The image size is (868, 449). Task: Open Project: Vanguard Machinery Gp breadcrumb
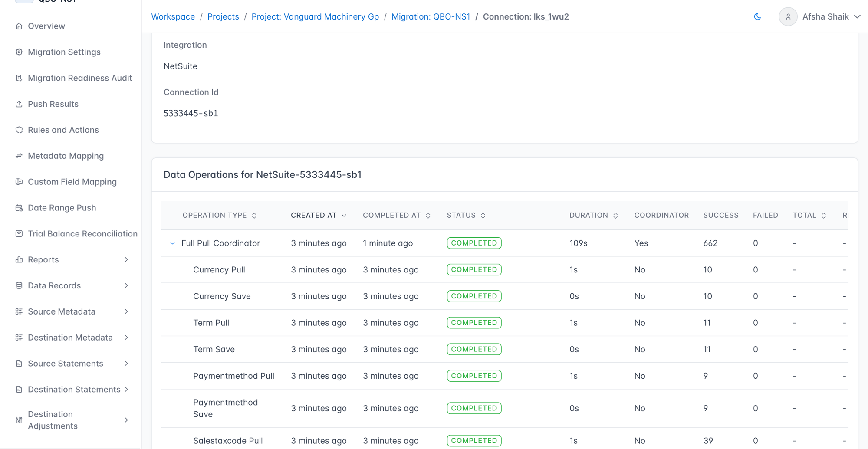pos(315,16)
